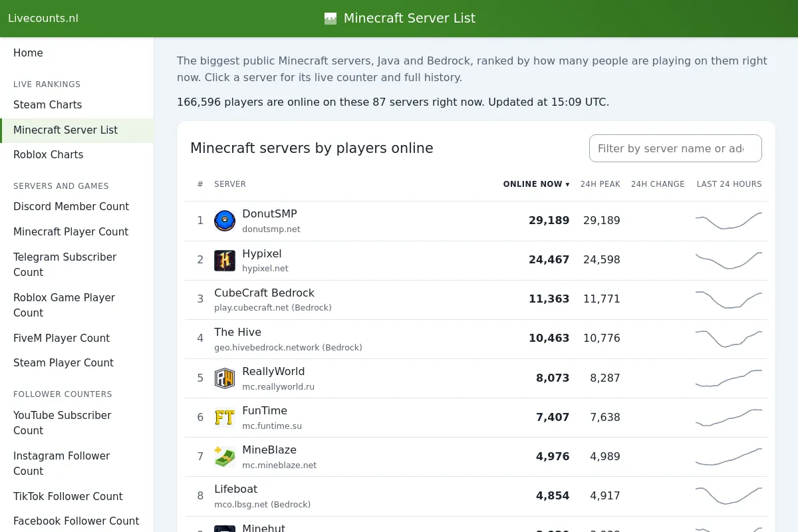Open Roblox Game Player Count page
The width and height of the screenshot is (798, 532).
(x=77, y=305)
